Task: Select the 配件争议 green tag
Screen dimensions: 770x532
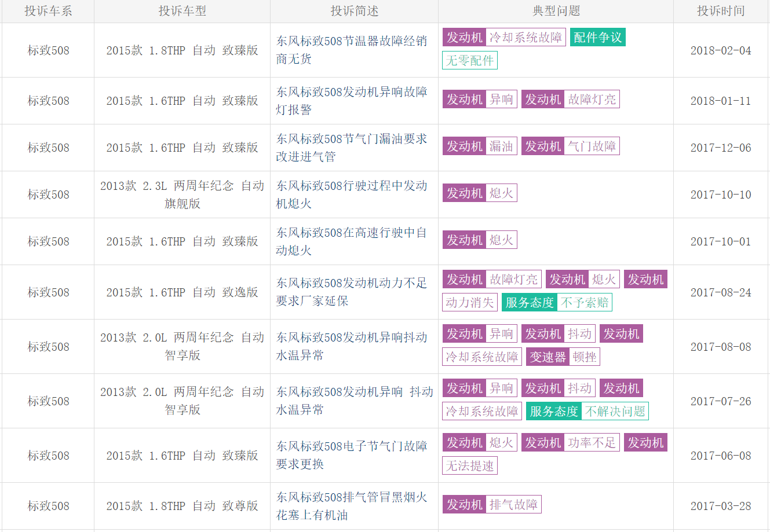Action: pos(597,37)
